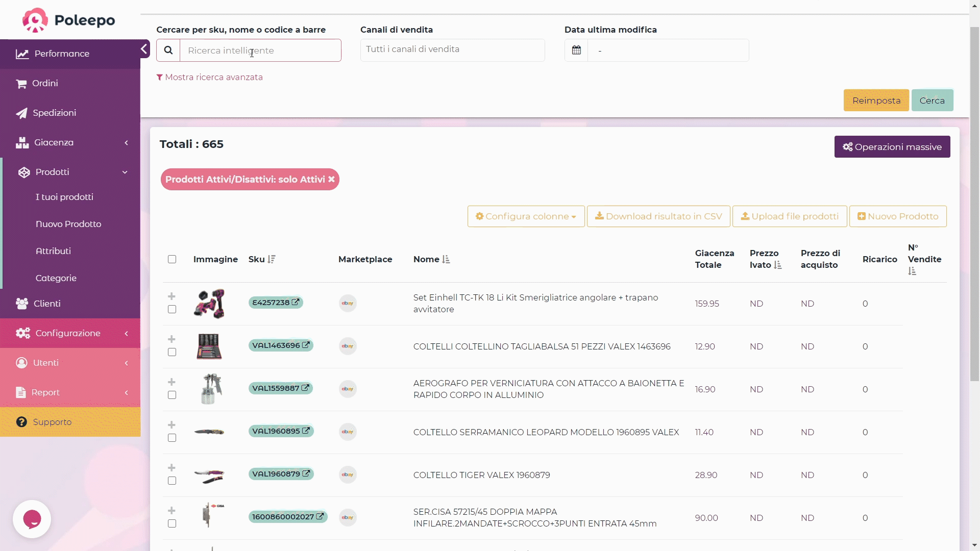The image size is (980, 551).
Task: Remove the solo Attivi filter tag
Action: click(x=331, y=179)
